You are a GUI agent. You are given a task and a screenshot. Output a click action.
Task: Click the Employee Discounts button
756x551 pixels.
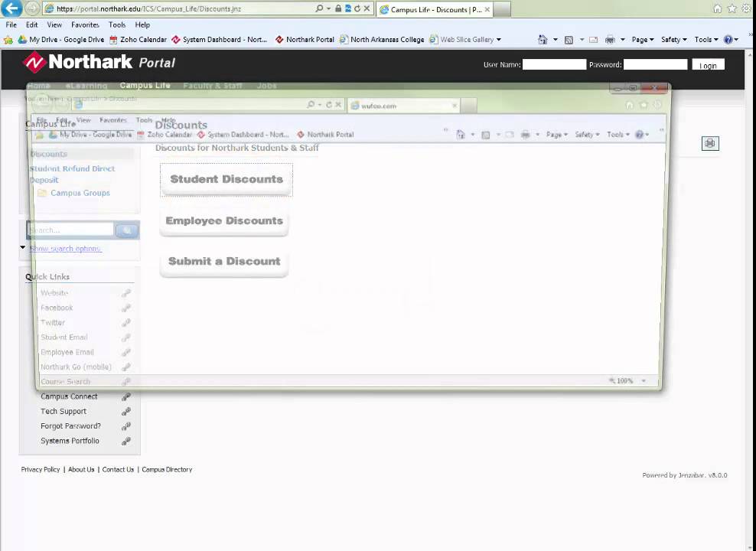point(224,221)
